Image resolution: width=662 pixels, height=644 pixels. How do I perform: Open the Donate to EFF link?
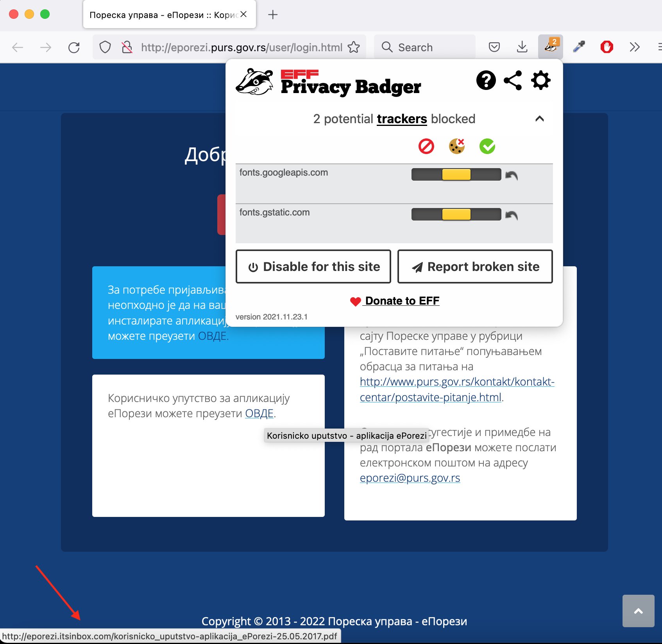pos(395,301)
